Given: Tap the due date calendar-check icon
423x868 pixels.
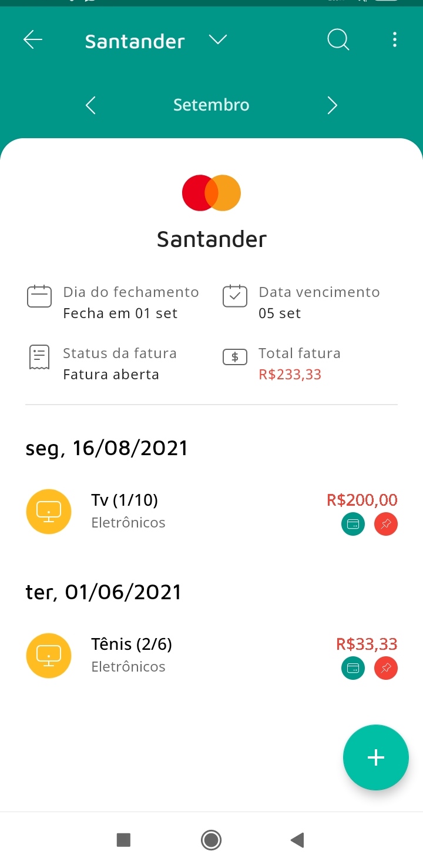Looking at the screenshot, I should (234, 296).
